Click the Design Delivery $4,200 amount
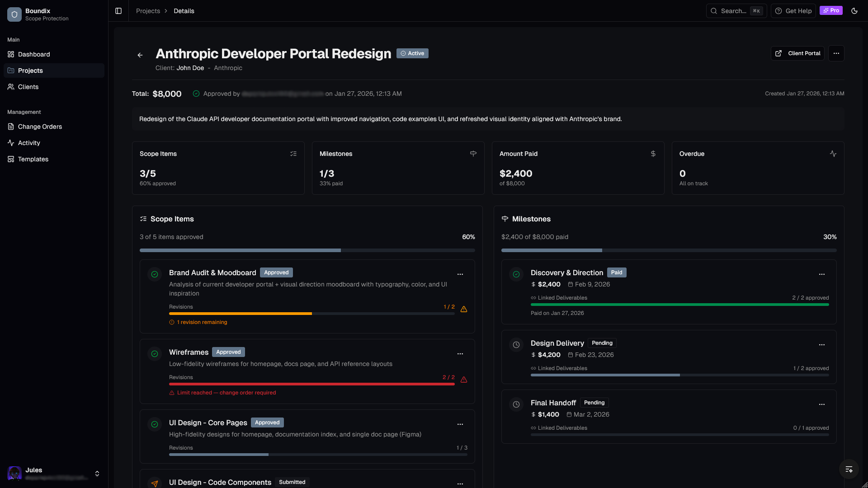868x488 pixels. tap(549, 355)
